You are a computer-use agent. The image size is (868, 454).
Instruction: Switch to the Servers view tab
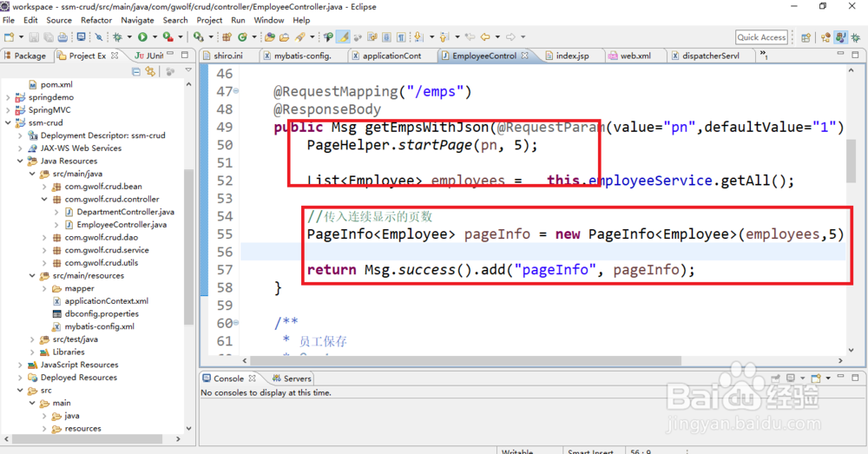[x=292, y=378]
